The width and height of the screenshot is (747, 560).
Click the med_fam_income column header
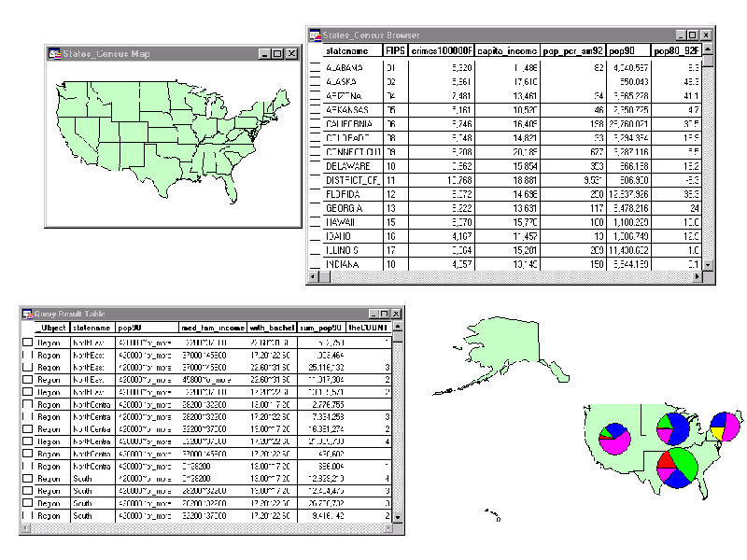click(x=212, y=328)
